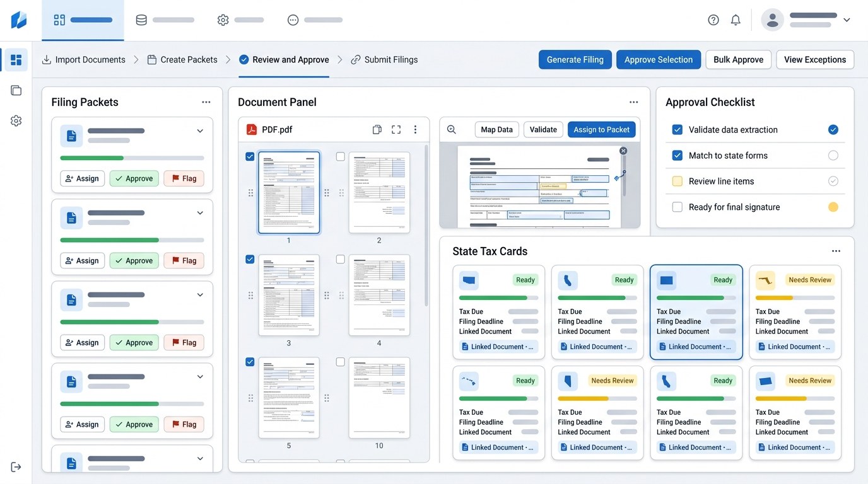The width and height of the screenshot is (868, 484).
Task: Toggle the checkbox for page 4 thumbnail
Action: [x=341, y=259]
